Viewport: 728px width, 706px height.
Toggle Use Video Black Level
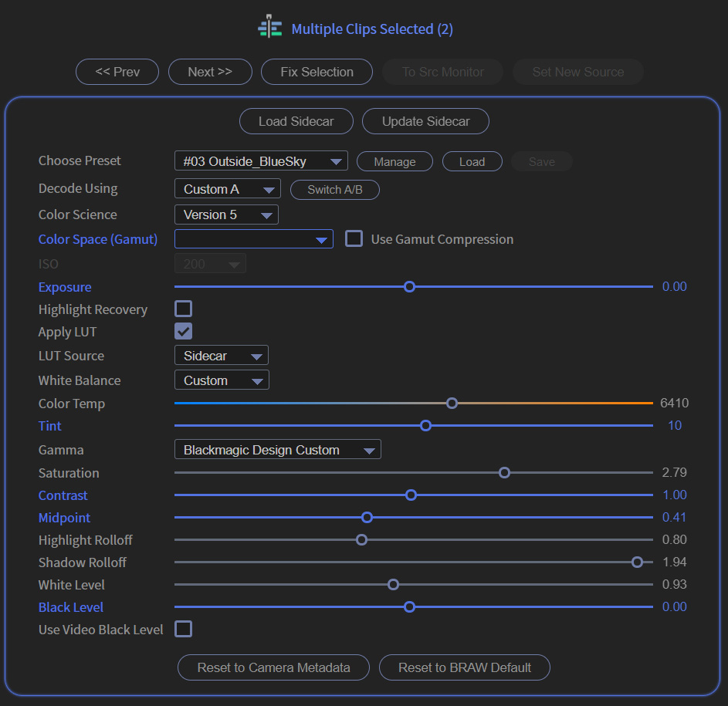(183, 629)
